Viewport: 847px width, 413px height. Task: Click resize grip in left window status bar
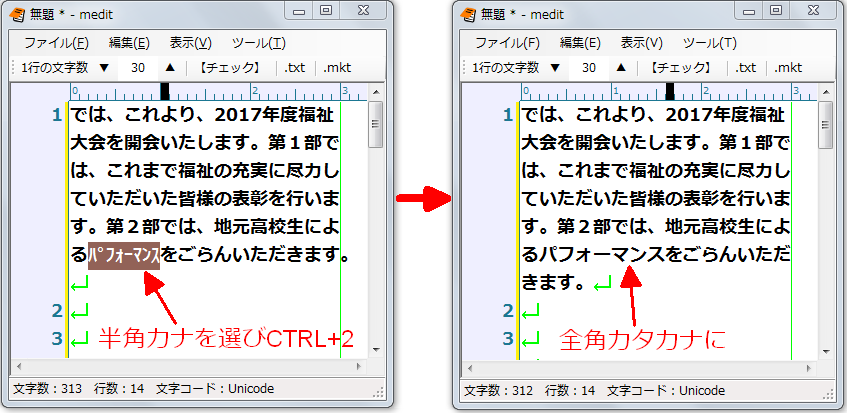pos(379,392)
